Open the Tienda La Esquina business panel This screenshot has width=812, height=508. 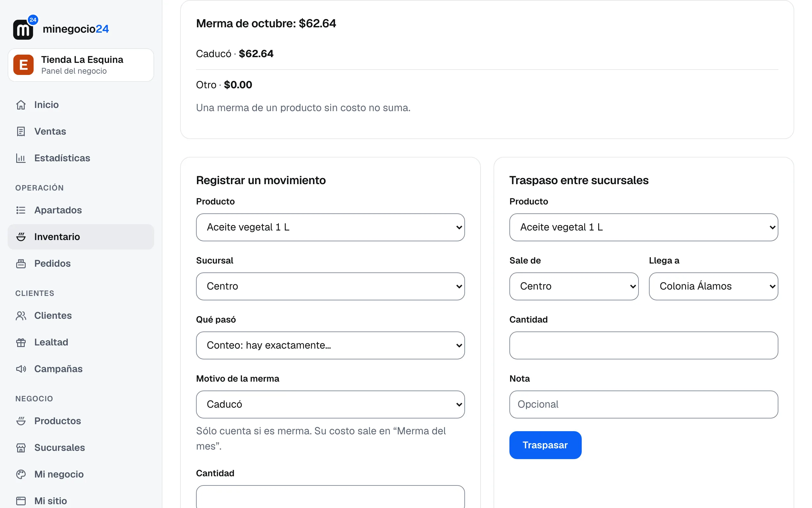click(81, 65)
